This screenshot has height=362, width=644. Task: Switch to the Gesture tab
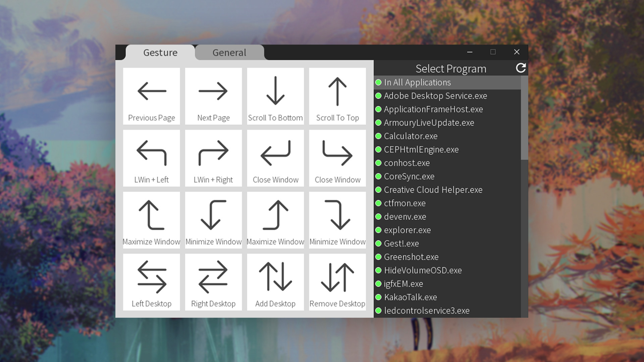[160, 53]
